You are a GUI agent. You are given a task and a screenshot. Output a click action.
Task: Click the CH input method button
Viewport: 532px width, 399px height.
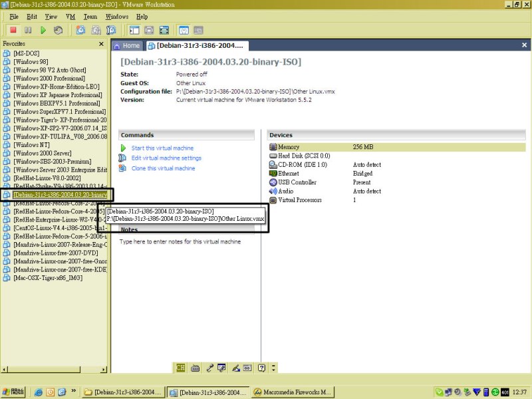point(180,368)
